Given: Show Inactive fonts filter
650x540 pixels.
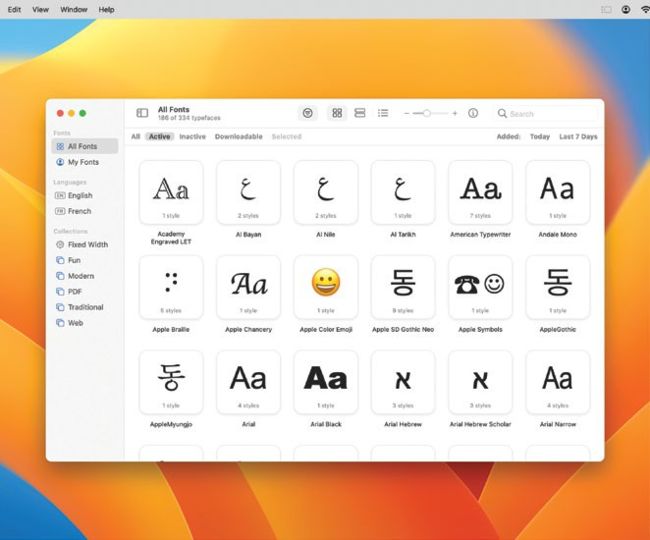Looking at the screenshot, I should (x=192, y=136).
